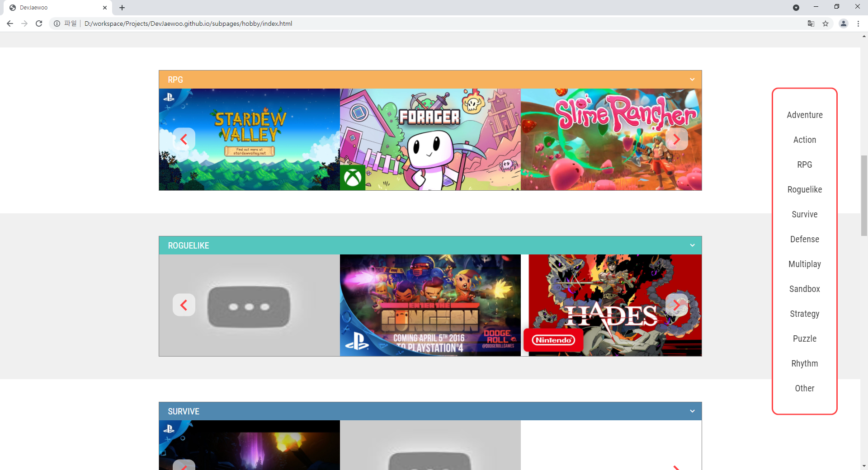868x470 pixels.
Task: Go back in browser history
Action: 10,23
